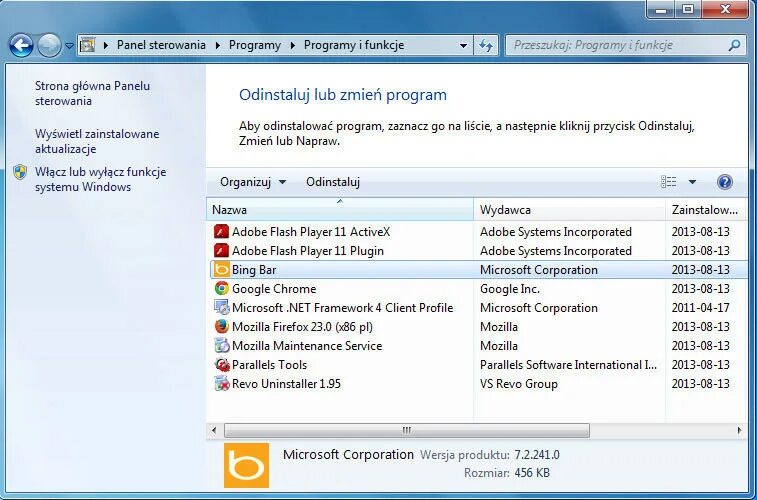
Task: Click the Bing Bar list icon
Action: (x=221, y=269)
